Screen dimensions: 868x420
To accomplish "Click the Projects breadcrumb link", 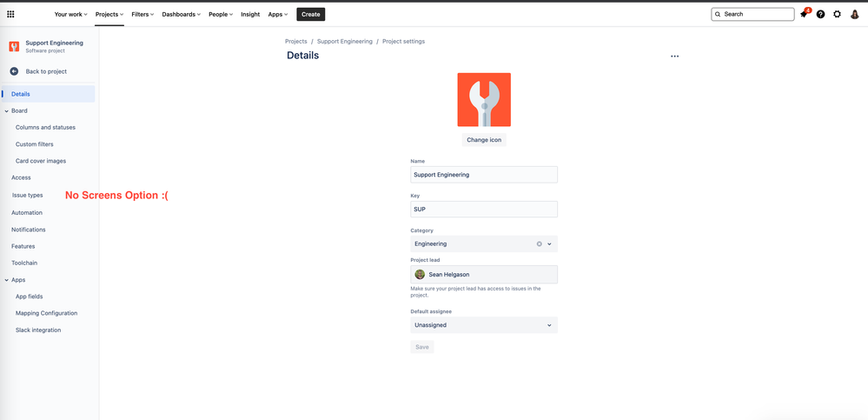I will point(296,42).
